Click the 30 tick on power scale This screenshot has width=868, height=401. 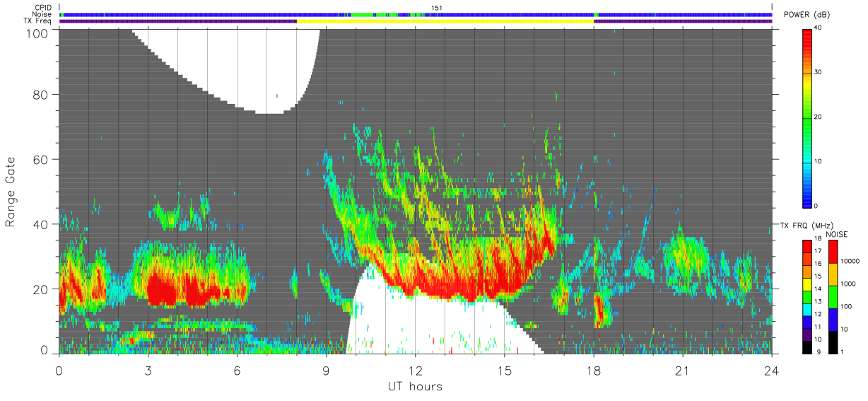(x=819, y=72)
